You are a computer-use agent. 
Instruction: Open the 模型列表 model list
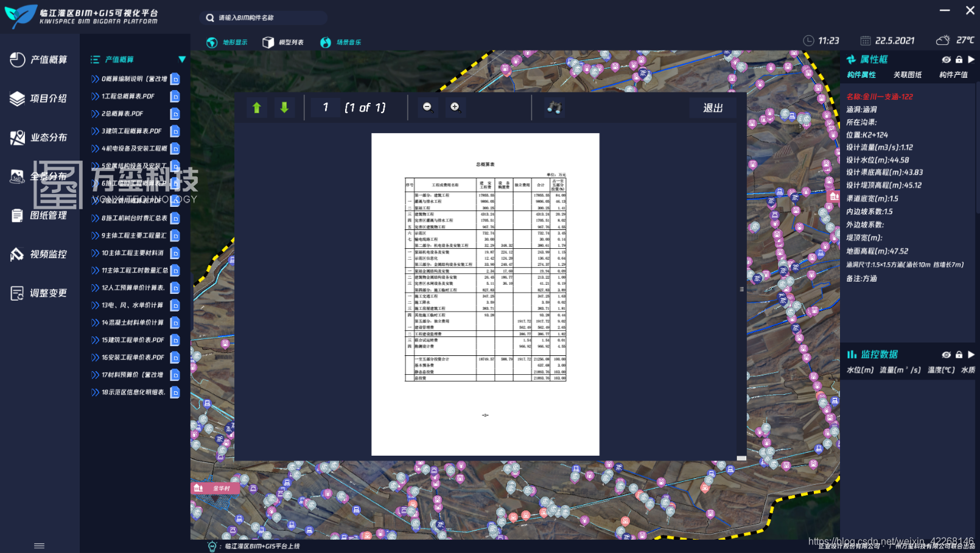[x=283, y=43]
